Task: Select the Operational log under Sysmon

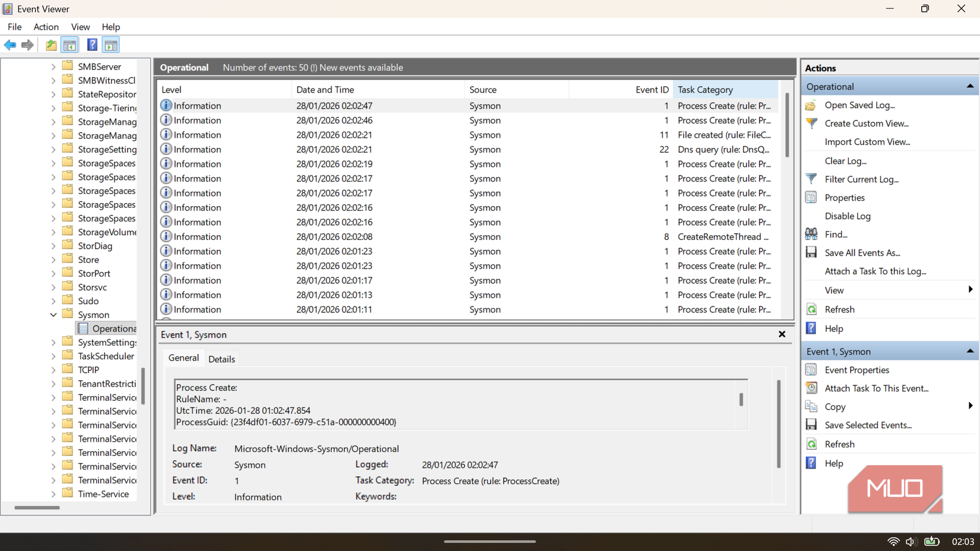Action: (107, 329)
